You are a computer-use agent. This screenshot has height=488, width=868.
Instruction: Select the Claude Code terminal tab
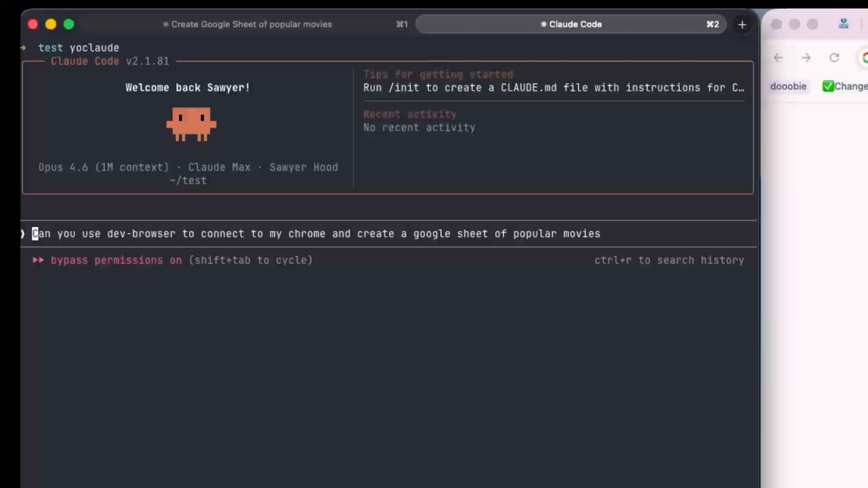[x=571, y=24]
